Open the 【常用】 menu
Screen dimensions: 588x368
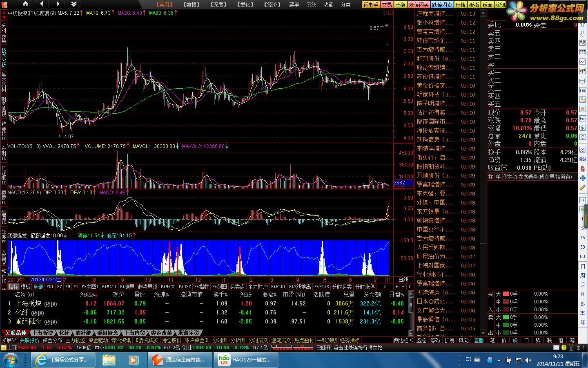(x=164, y=4)
